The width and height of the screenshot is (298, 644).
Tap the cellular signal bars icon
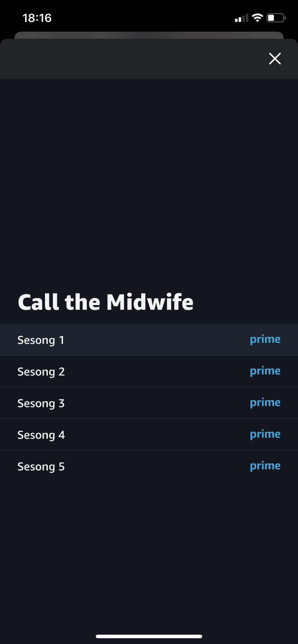(x=241, y=18)
